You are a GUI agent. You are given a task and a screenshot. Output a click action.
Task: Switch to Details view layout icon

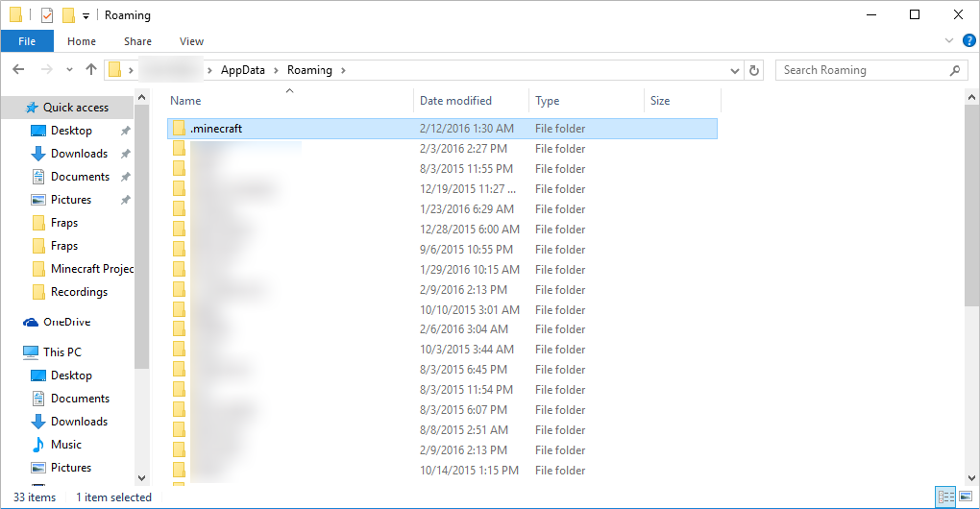point(945,497)
